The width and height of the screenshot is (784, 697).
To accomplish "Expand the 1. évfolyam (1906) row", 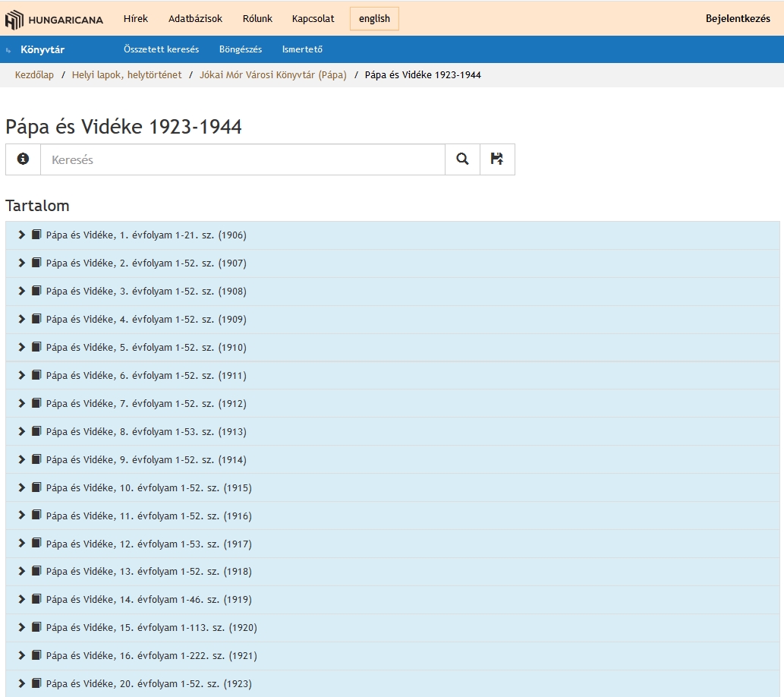I will pos(21,235).
